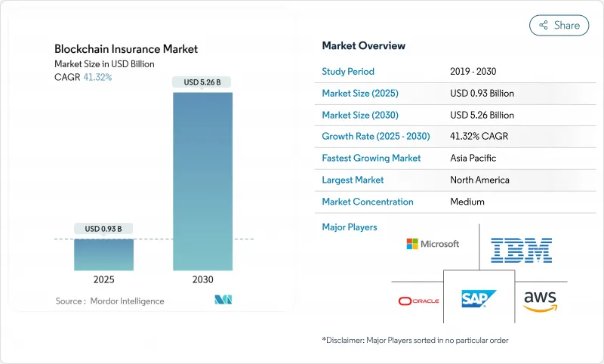Click the 41.32% CAGR value under chart title

point(97,77)
